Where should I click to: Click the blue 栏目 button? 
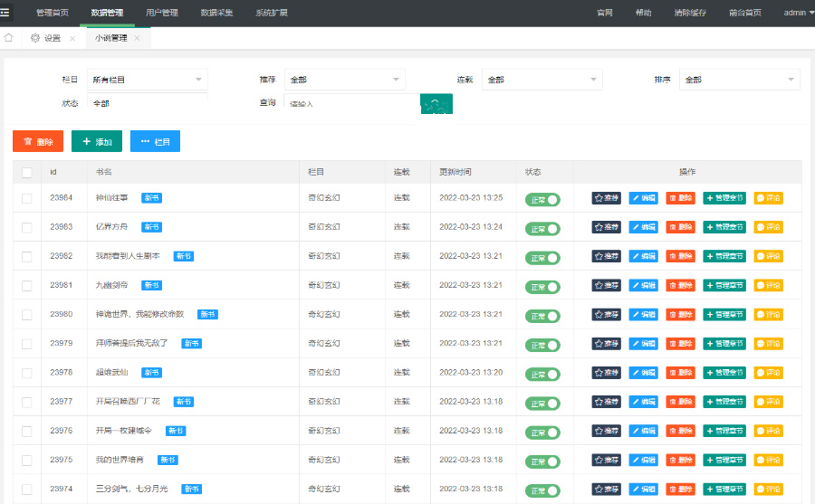click(155, 141)
